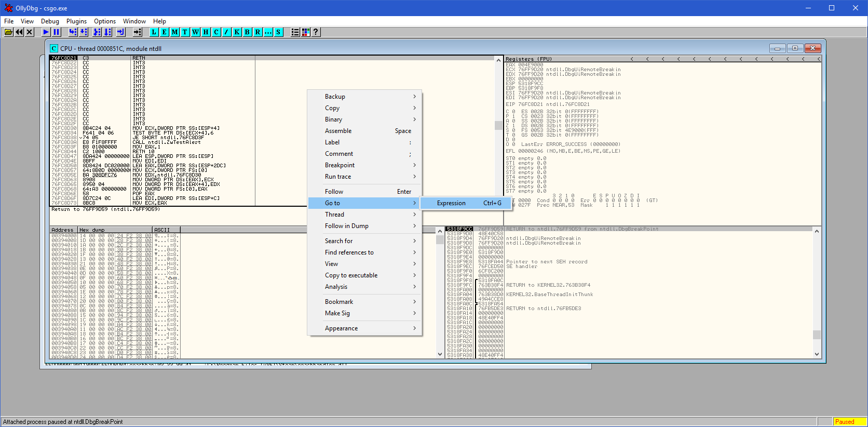The width and height of the screenshot is (868, 427).
Task: Open the View context submenu
Action: tap(365, 264)
